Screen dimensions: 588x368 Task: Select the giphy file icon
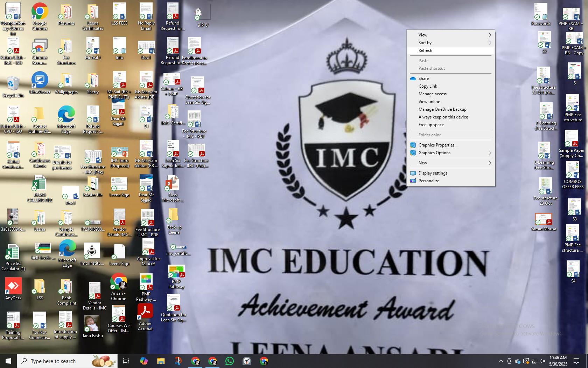coord(203,16)
